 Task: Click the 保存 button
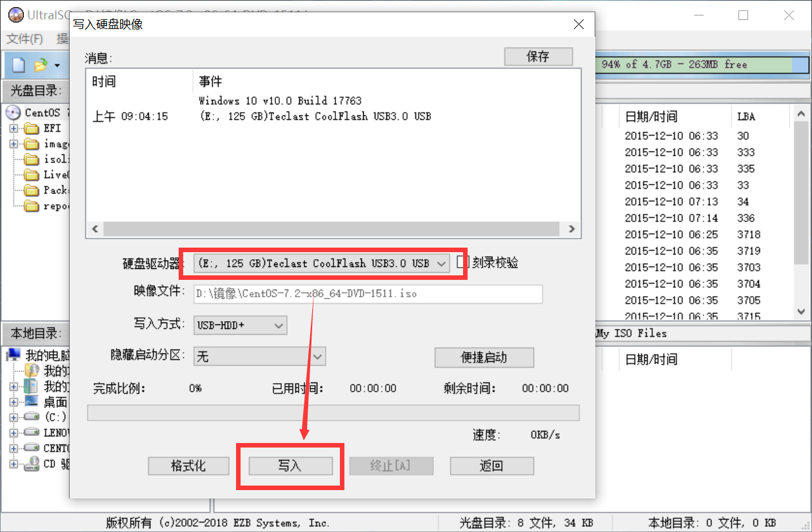tap(538, 57)
